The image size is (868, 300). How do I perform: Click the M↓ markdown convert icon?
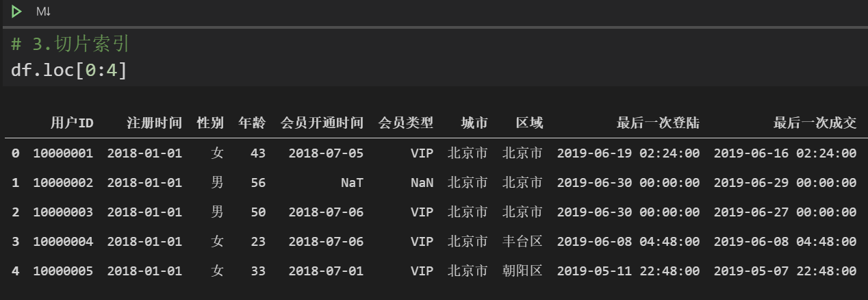coord(43,12)
